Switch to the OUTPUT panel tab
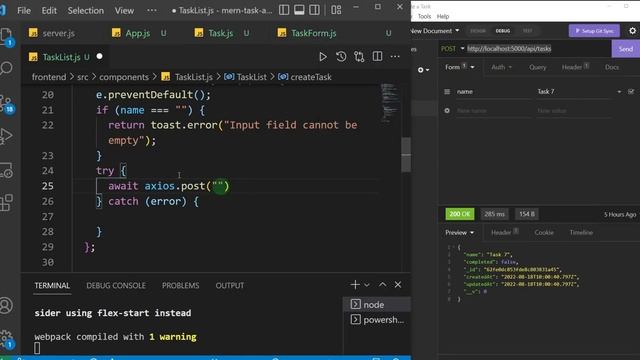This screenshot has width=640, height=360. [230, 285]
